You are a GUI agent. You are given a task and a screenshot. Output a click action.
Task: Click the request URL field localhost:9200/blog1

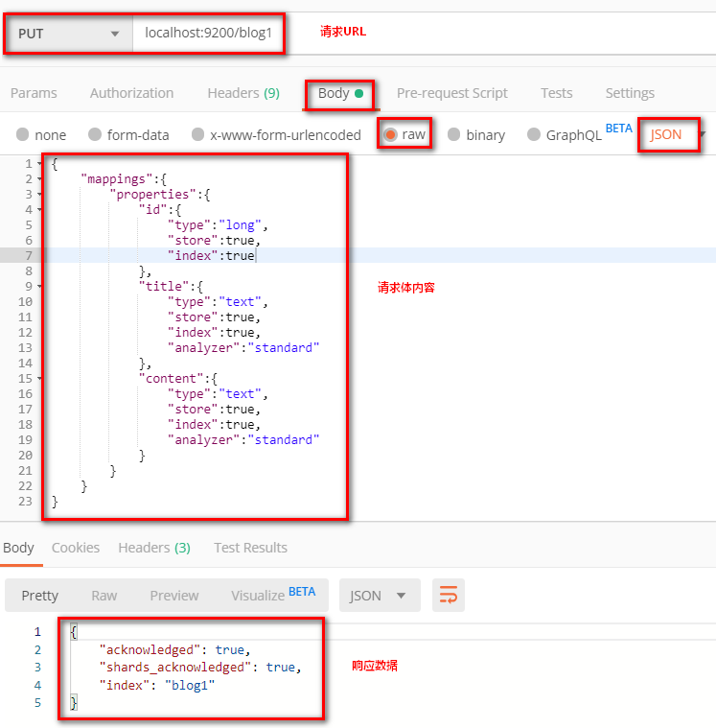point(208,33)
